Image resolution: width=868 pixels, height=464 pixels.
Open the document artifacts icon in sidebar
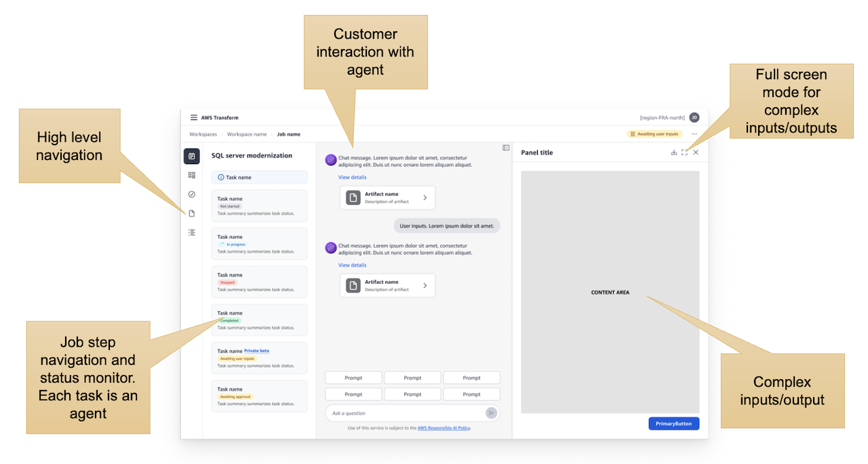pos(192,213)
